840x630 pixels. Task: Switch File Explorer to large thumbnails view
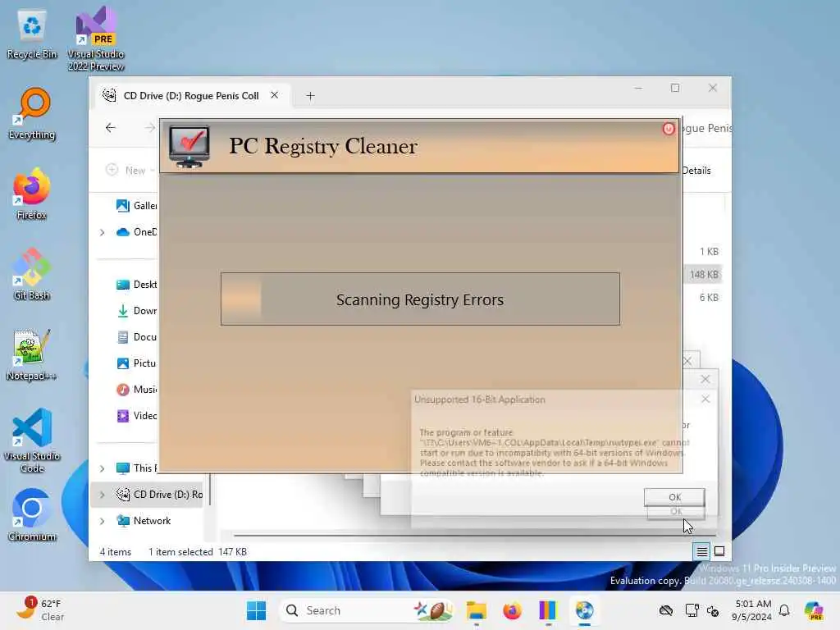(719, 551)
